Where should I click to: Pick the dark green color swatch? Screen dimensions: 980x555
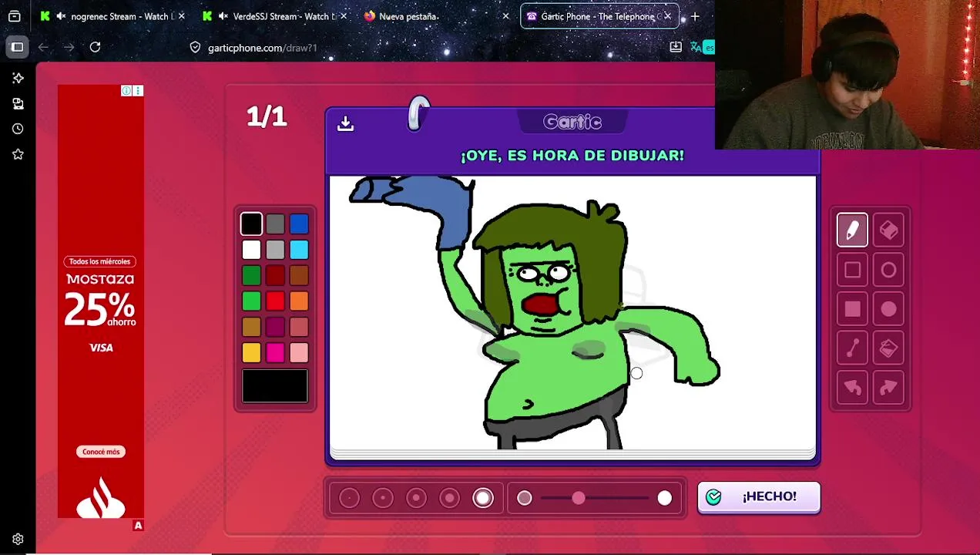pyautogui.click(x=251, y=275)
